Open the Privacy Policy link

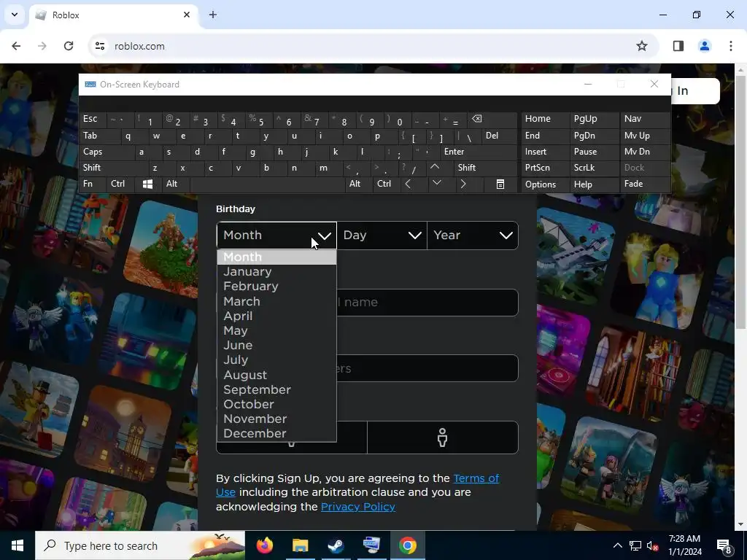pos(357,507)
